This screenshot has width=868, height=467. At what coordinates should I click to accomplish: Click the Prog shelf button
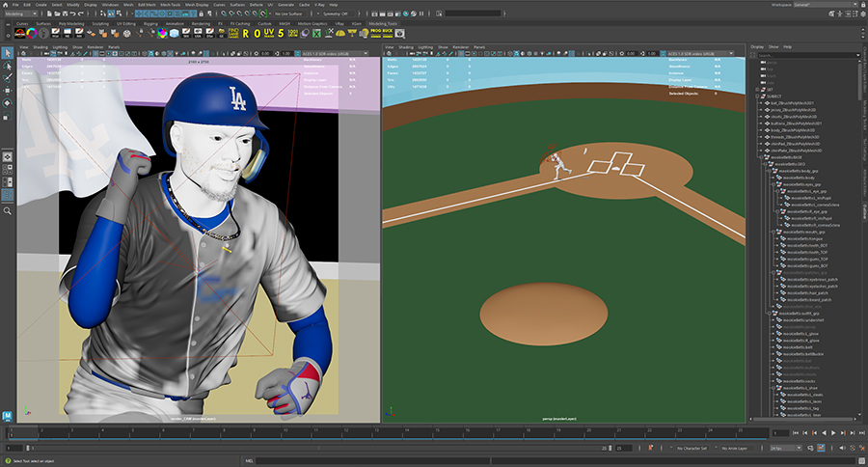(x=376, y=33)
